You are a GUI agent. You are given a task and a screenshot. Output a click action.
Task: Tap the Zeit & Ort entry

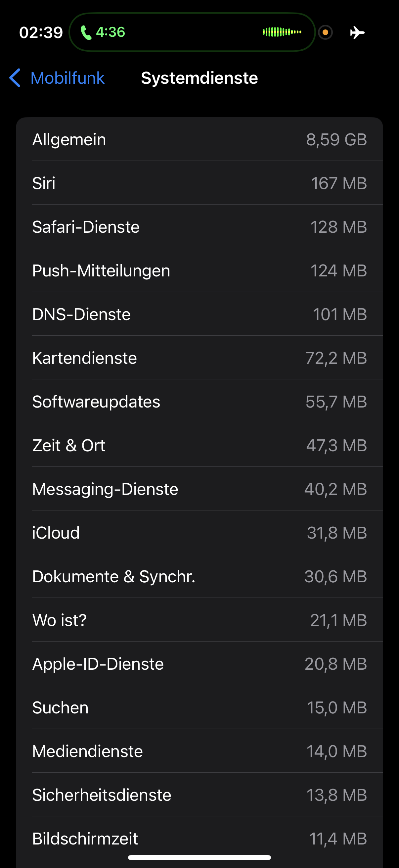coord(199,445)
